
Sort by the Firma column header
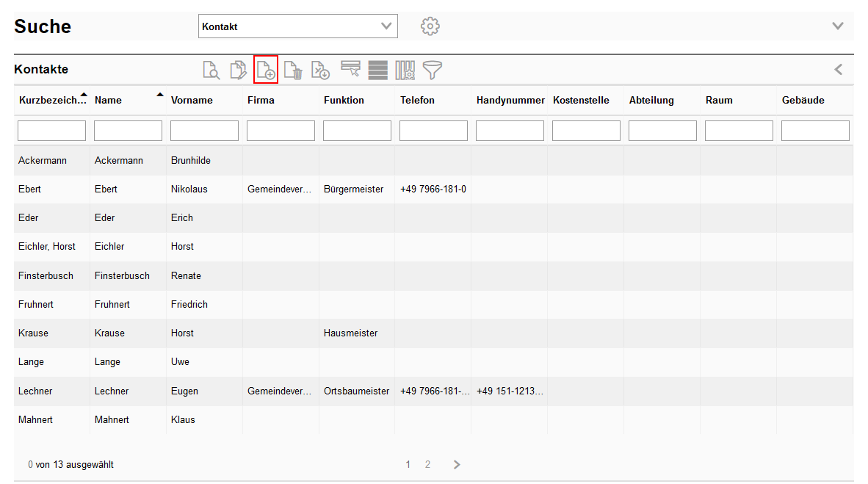(261, 100)
